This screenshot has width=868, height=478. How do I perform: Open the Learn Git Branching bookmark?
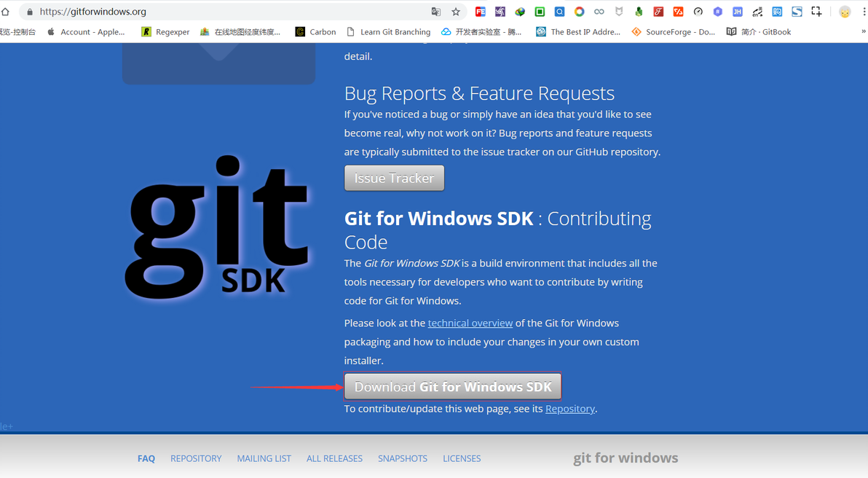pos(388,31)
